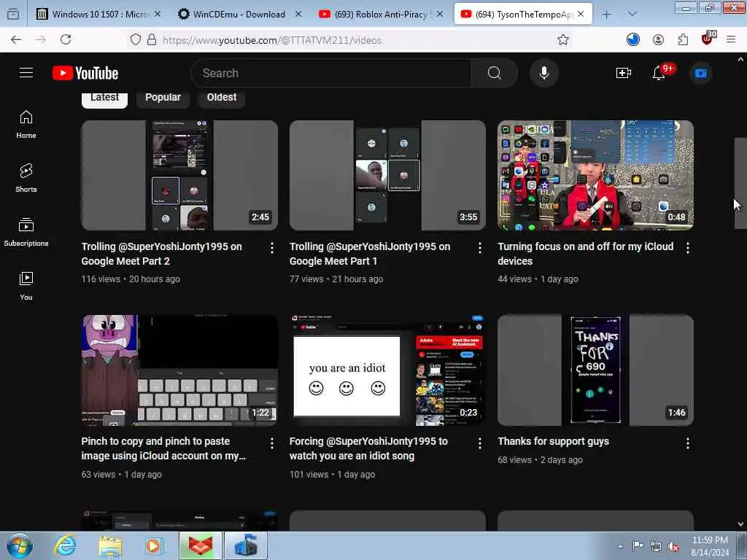Open the browser extensions puzzle icon
The height and width of the screenshot is (560, 747).
[683, 39]
